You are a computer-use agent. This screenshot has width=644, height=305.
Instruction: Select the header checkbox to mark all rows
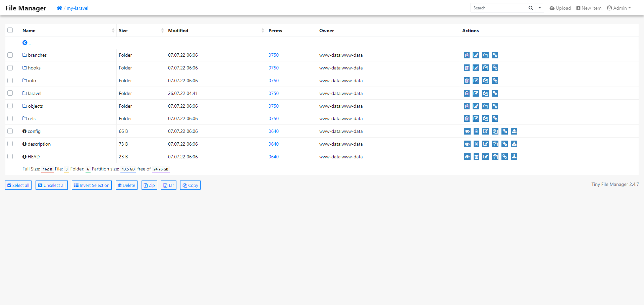pos(10,30)
